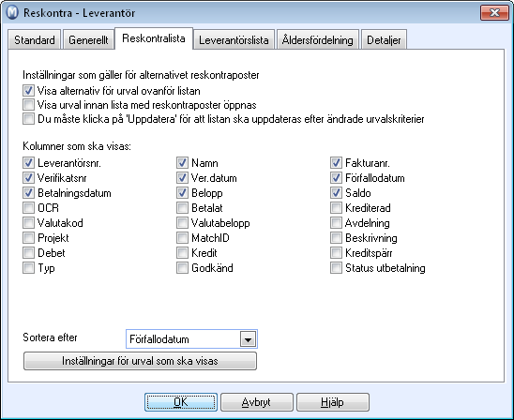Click the Mamut app icon in title bar
The height and width of the screenshot is (420, 514).
[x=12, y=13]
